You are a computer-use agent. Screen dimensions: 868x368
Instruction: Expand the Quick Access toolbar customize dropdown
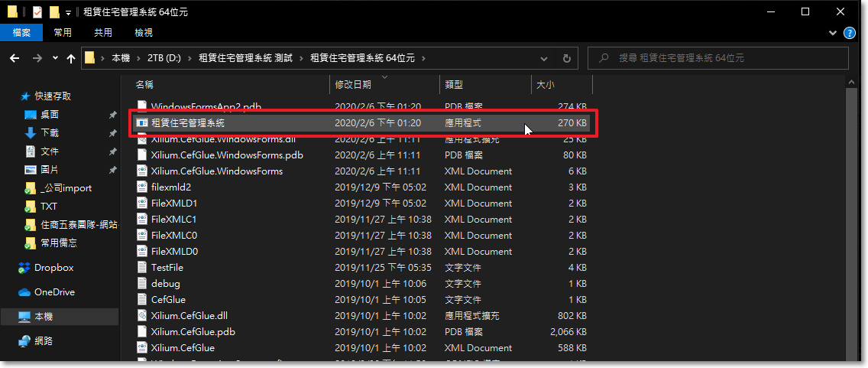click(69, 12)
